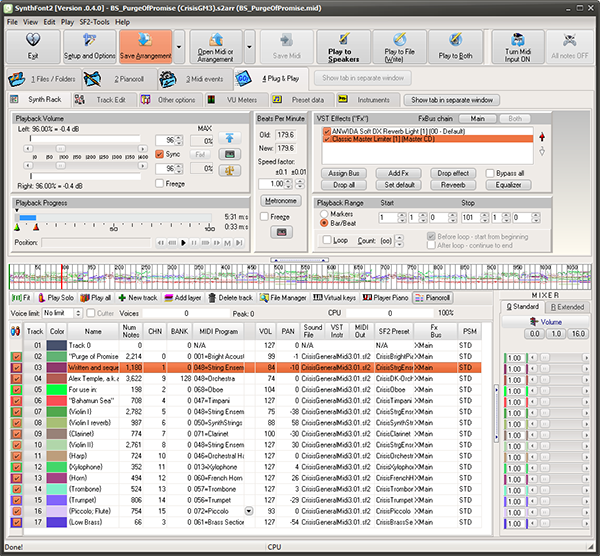The image size is (600, 556).
Task: Click the New track button
Action: point(136,298)
